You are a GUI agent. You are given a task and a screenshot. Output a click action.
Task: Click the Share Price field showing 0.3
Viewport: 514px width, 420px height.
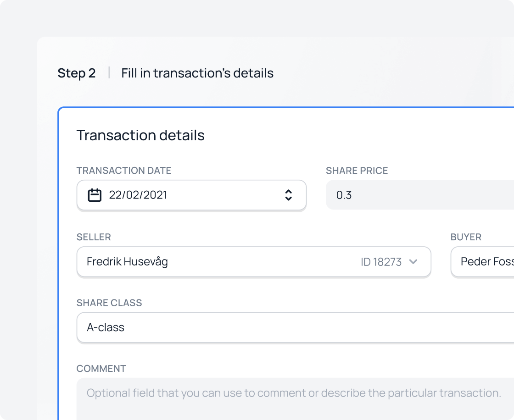tap(420, 195)
